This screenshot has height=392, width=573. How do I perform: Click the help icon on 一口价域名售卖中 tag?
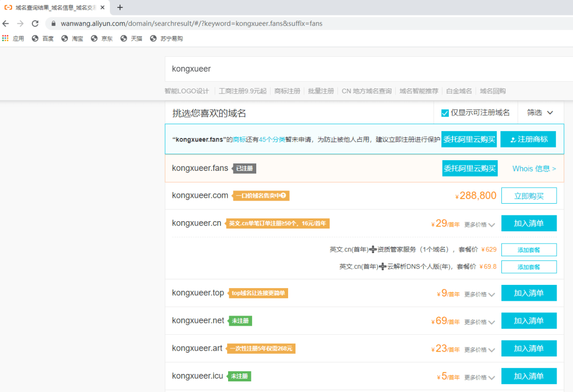[283, 195]
